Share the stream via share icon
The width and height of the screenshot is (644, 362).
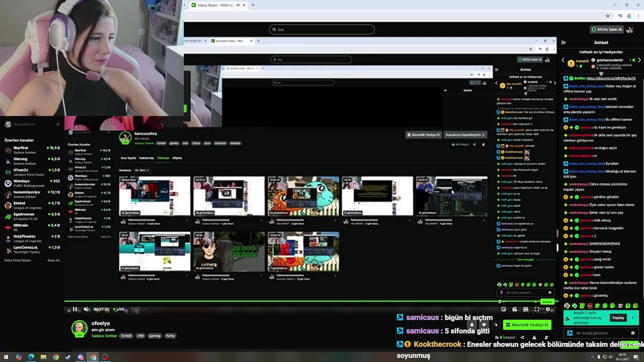[522, 337]
